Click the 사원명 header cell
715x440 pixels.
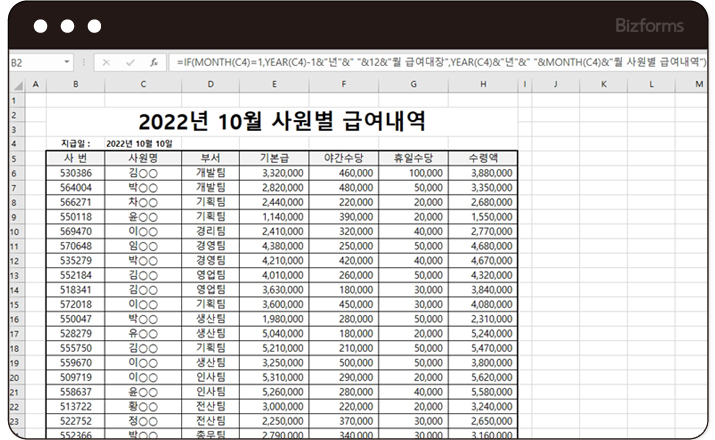tap(143, 158)
